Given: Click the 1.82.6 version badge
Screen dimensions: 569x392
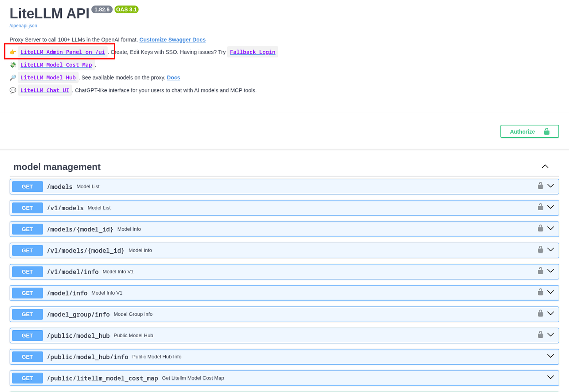Looking at the screenshot, I should pyautogui.click(x=102, y=9).
